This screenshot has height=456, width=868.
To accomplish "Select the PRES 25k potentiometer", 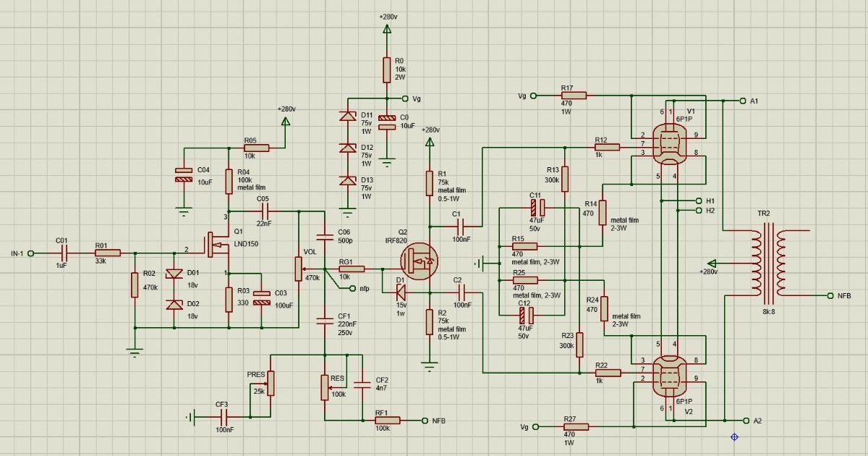I will [271, 382].
